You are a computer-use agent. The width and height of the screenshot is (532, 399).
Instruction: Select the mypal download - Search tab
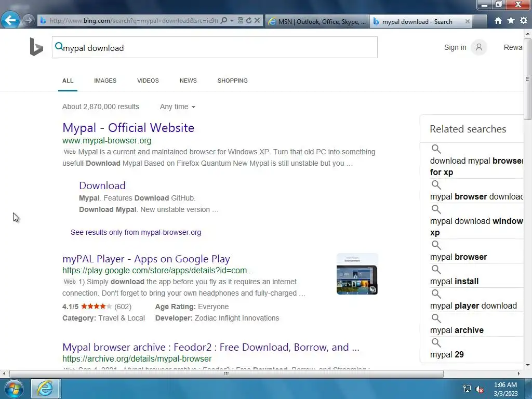coord(417,21)
